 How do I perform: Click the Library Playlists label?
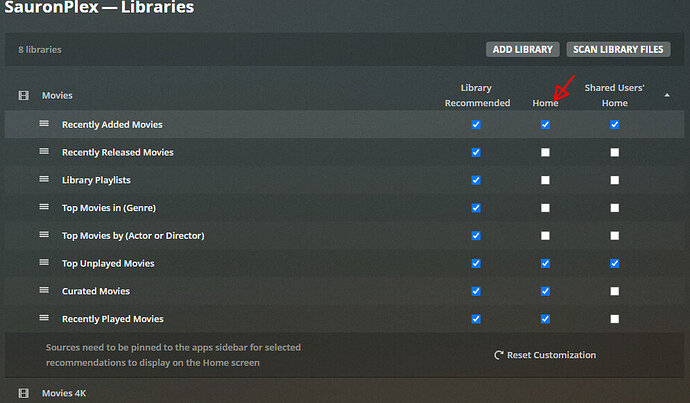click(x=96, y=180)
